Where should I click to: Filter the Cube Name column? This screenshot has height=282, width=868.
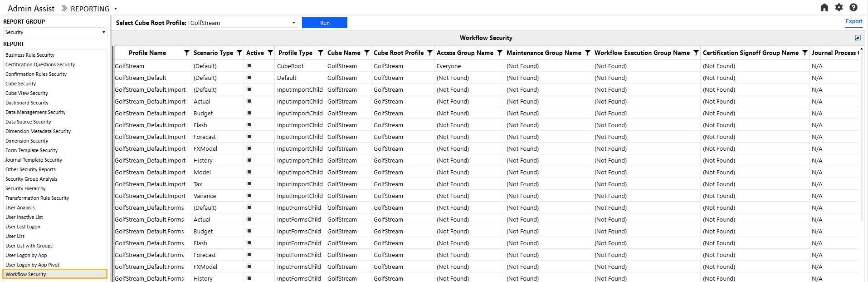click(367, 53)
